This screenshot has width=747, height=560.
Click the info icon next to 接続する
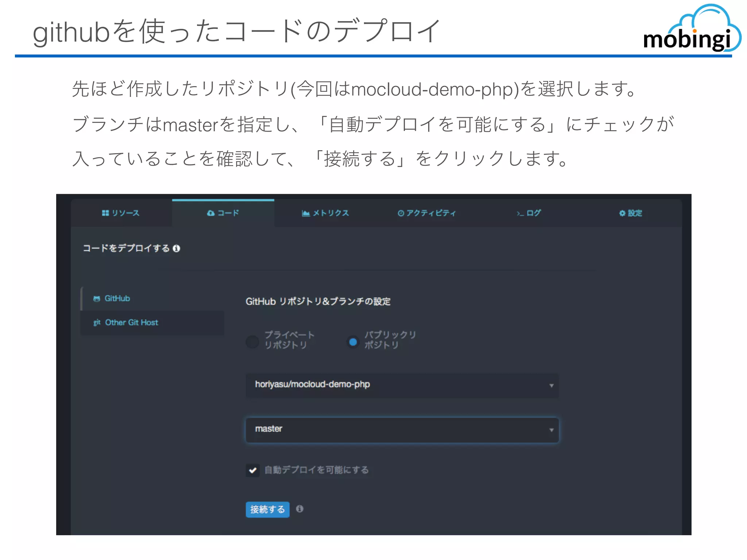[x=299, y=509]
